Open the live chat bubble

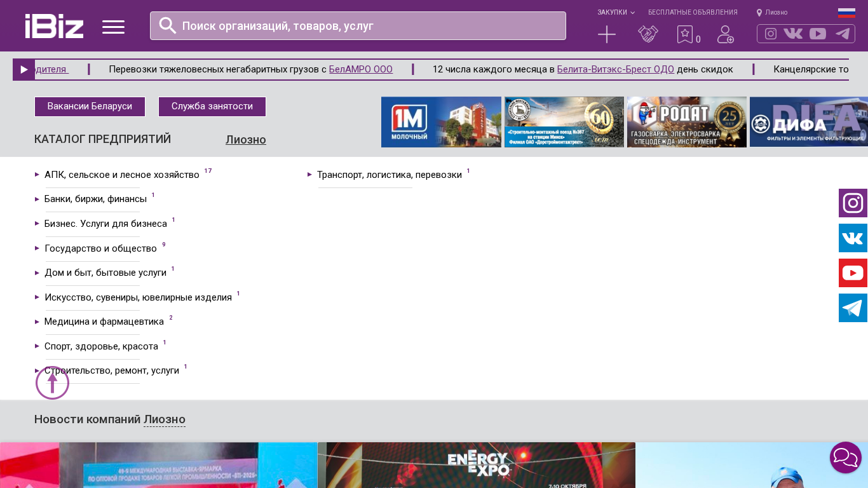[x=845, y=457]
